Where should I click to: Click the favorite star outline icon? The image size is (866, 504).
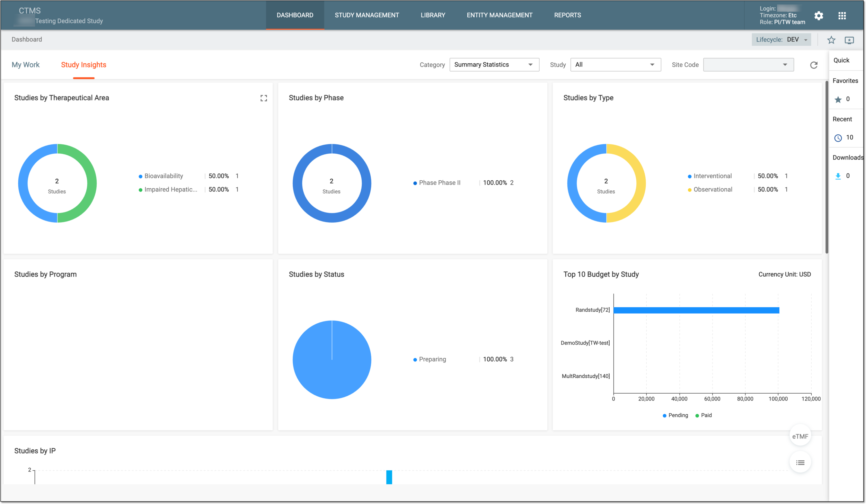click(831, 40)
